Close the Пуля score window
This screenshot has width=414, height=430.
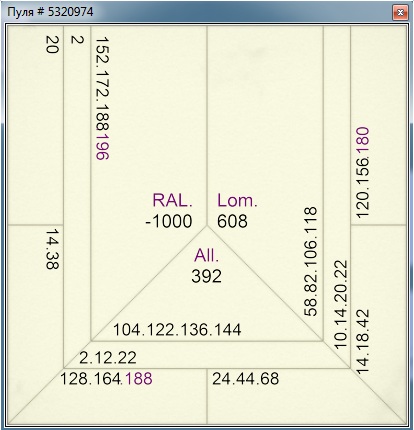400,13
